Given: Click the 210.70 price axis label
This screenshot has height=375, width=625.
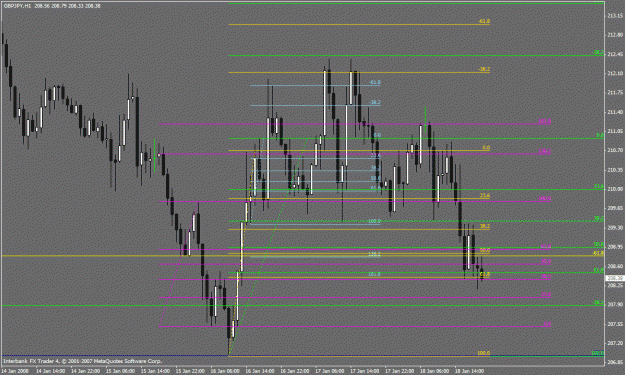Looking at the screenshot, I should click(615, 150).
